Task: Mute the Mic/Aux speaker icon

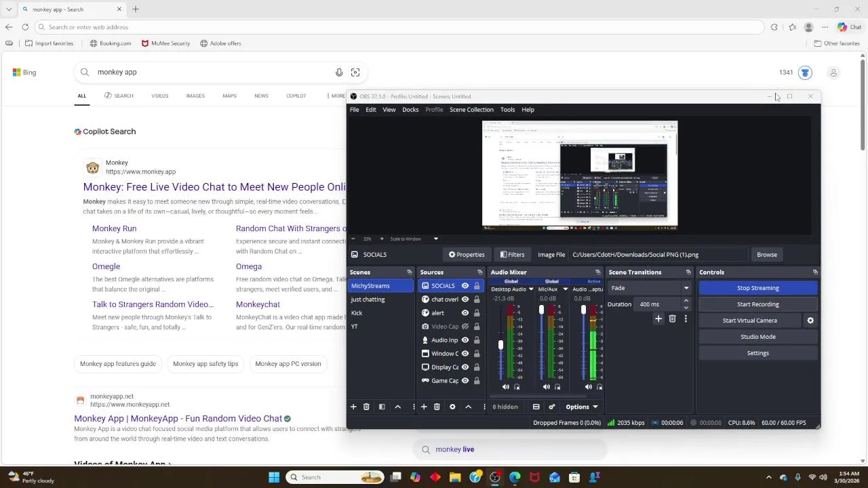Action: (547, 387)
